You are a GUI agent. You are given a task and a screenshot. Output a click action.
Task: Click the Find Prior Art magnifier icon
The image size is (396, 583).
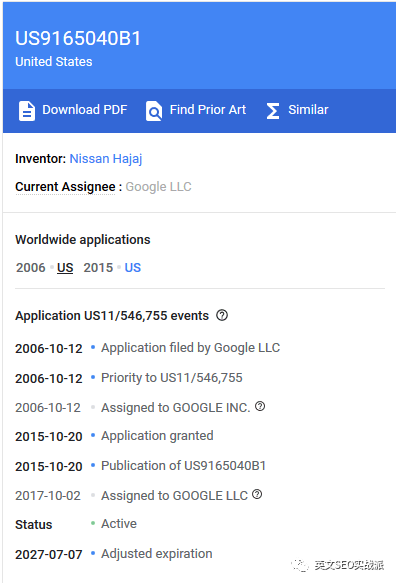(154, 110)
